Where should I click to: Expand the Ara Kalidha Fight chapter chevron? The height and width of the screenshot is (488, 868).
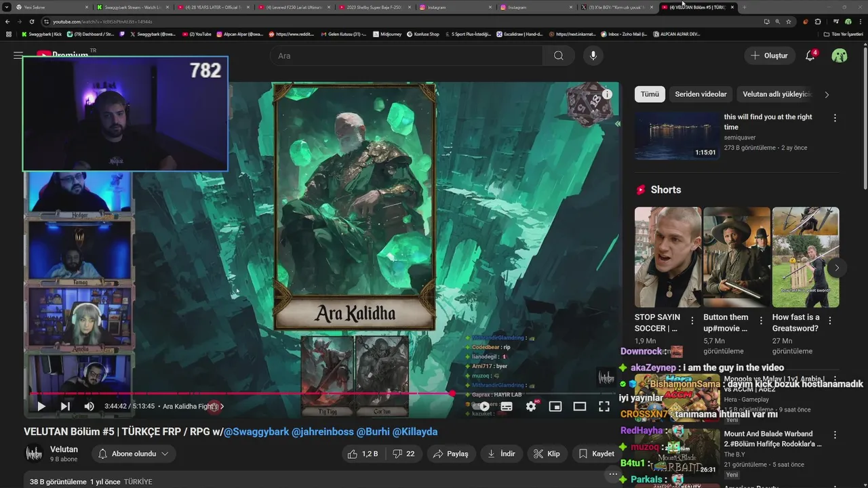[x=222, y=406]
